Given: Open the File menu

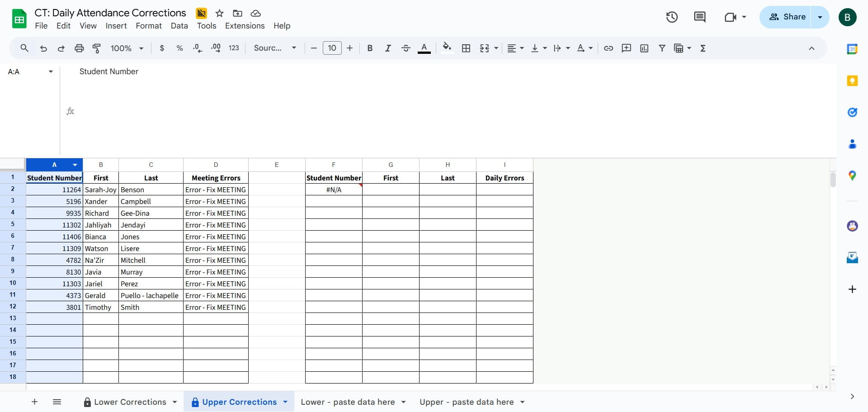Looking at the screenshot, I should [41, 26].
